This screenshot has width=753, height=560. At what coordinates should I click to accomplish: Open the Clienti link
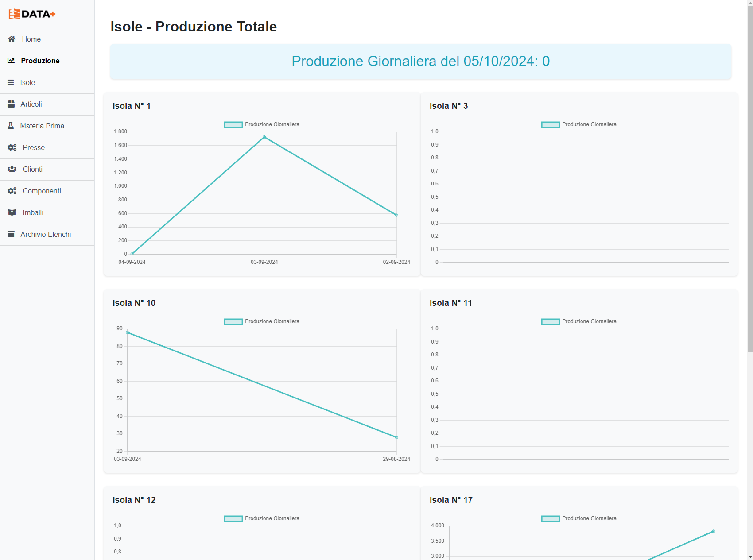[x=47, y=169]
